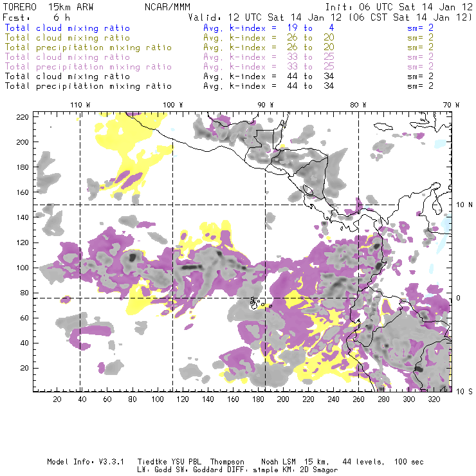Select the 'Fcst: 6 h' forecast label
Image resolution: width=476 pixels, height=476 pixels.
click(x=36, y=17)
